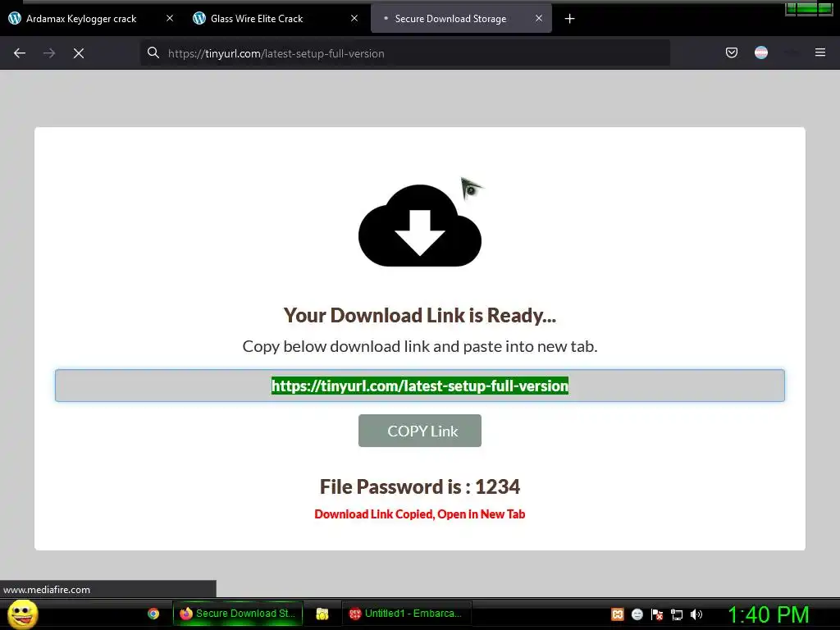Image resolution: width=840 pixels, height=630 pixels.
Task: Activate Secure Download St... Firefox taskbar button
Action: click(x=238, y=614)
